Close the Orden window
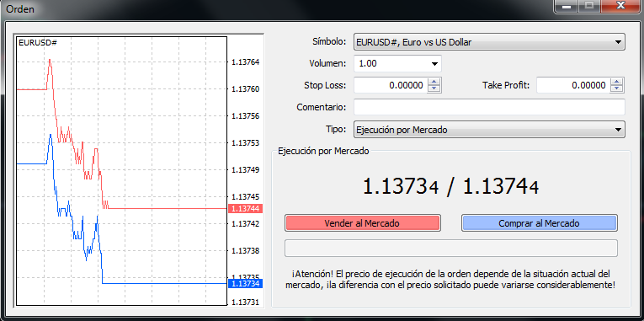Viewport: 644px width, 321px height. [x=620, y=6]
